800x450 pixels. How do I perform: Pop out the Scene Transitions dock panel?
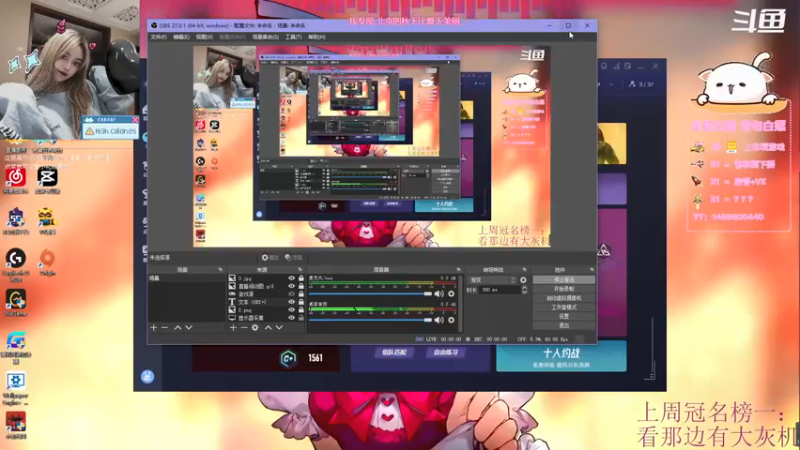(x=524, y=269)
